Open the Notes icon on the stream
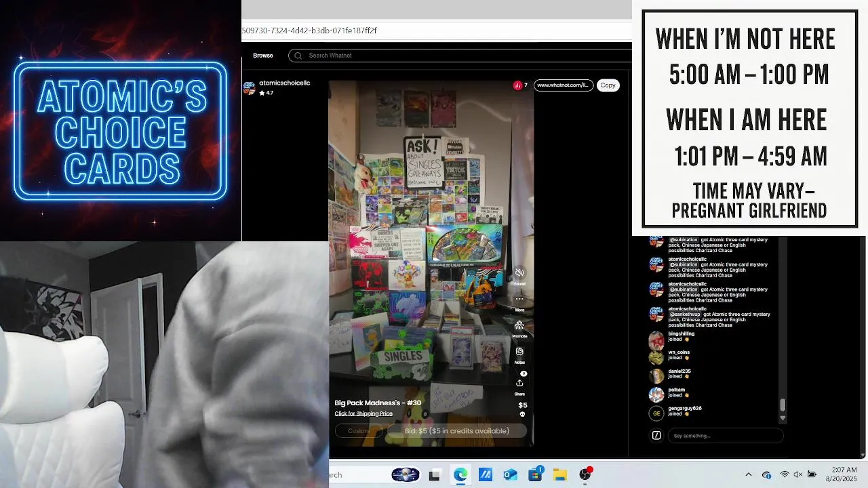 click(x=519, y=351)
